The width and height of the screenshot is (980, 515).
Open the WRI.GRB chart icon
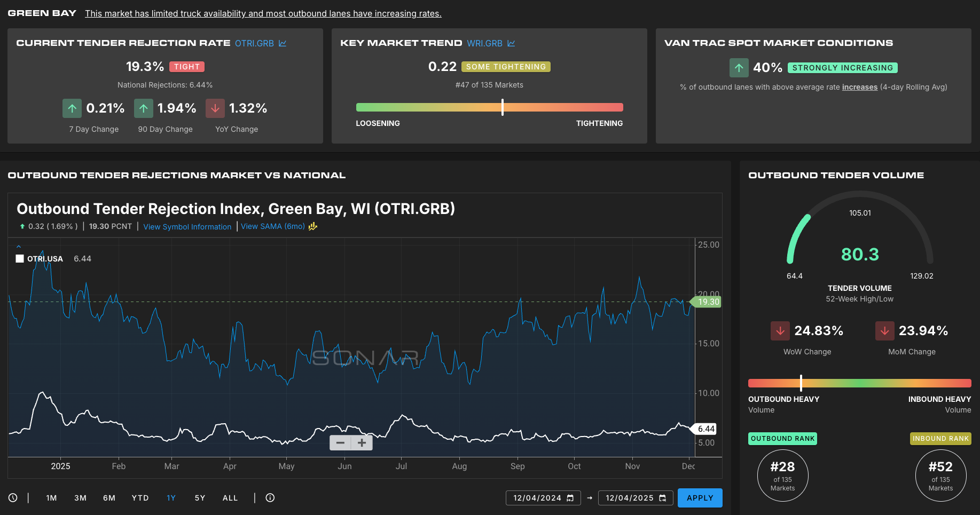pos(511,43)
